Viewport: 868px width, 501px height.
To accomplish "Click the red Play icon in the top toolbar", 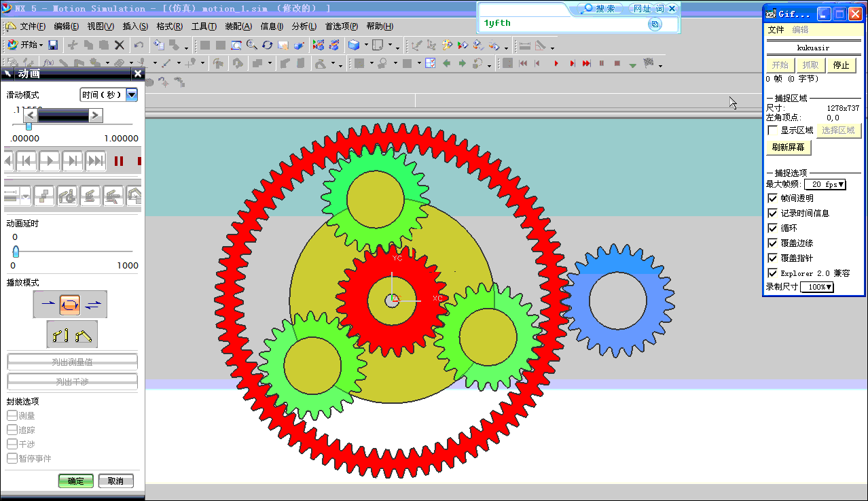I will point(556,63).
